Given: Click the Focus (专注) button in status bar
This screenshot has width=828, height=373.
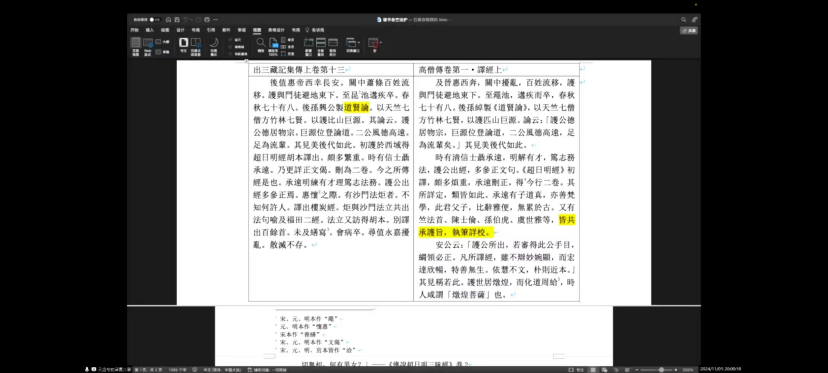Looking at the screenshot, I should [575, 370].
